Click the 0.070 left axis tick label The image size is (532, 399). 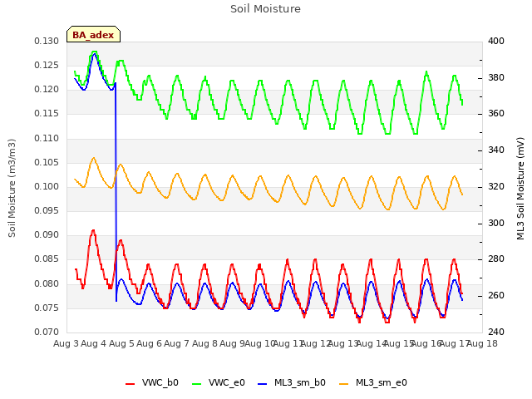coord(47,332)
